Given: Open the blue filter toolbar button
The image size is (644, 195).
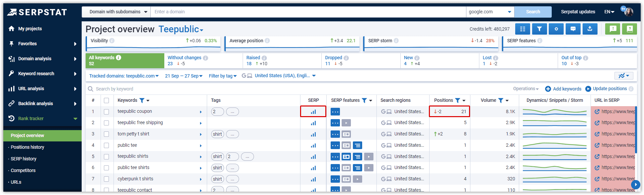Looking at the screenshot, I should point(539,29).
